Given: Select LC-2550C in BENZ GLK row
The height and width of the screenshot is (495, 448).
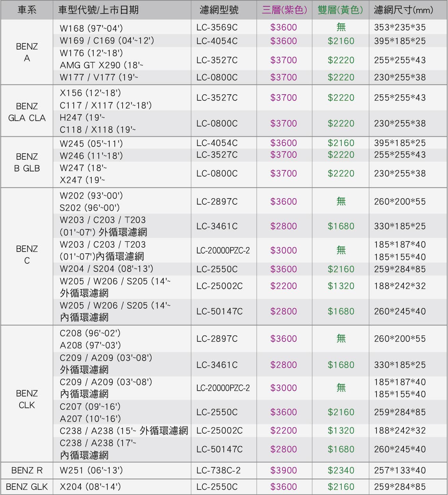Looking at the screenshot, I should [x=217, y=487].
